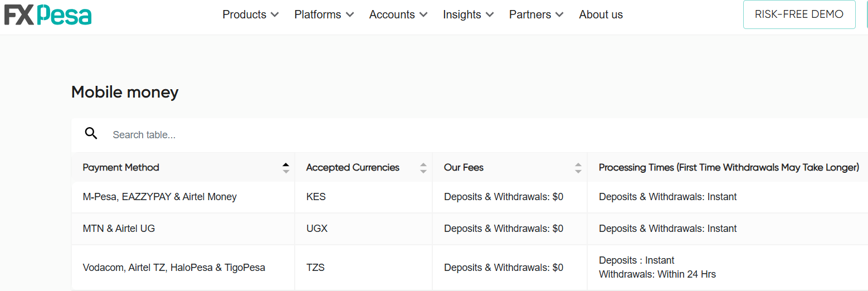
Task: Open the Insights menu label
Action: tap(462, 15)
